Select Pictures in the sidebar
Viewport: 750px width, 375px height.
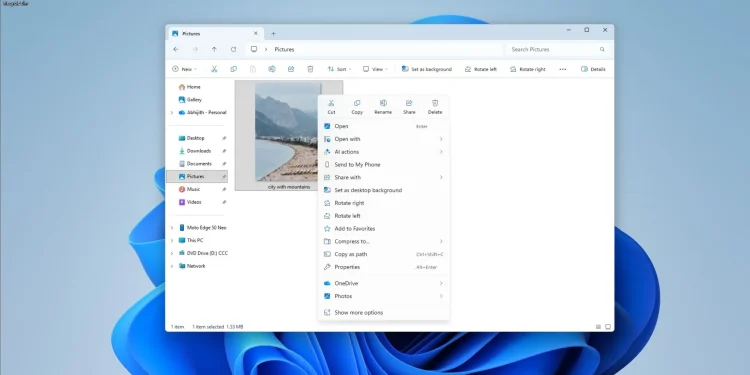(197, 176)
